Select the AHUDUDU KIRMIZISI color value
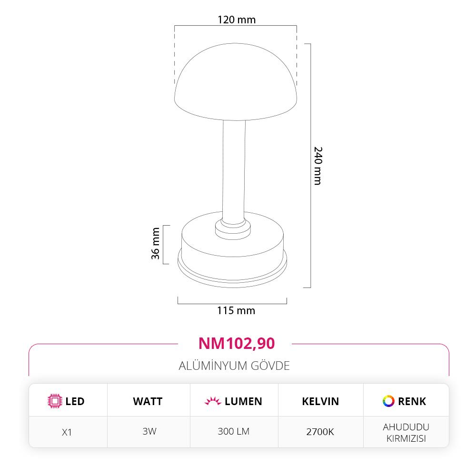This screenshot has width=476, height=476. (x=406, y=433)
